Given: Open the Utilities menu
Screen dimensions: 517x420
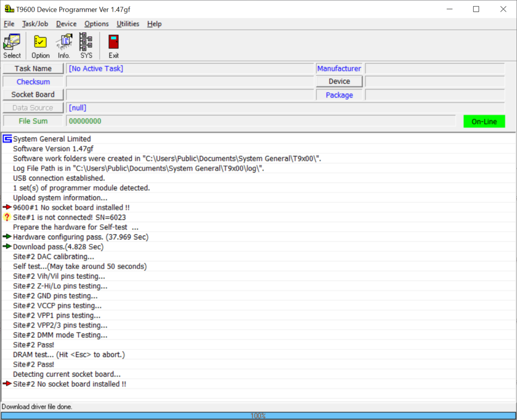Looking at the screenshot, I should (128, 24).
